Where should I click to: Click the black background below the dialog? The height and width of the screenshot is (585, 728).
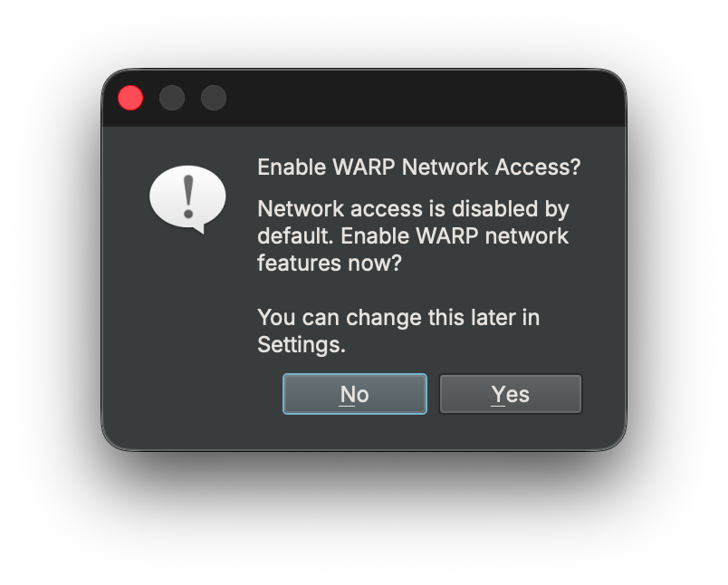click(362, 525)
